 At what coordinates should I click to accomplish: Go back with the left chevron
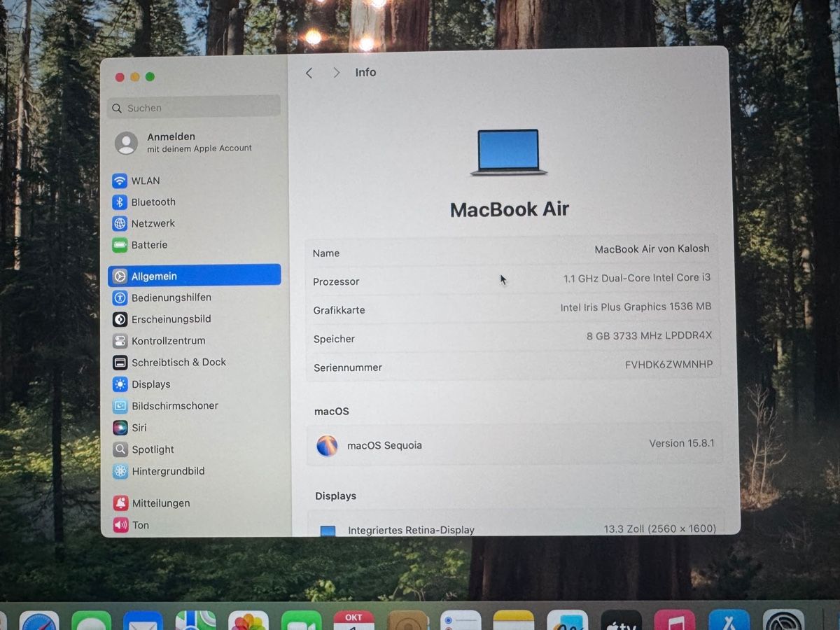309,73
